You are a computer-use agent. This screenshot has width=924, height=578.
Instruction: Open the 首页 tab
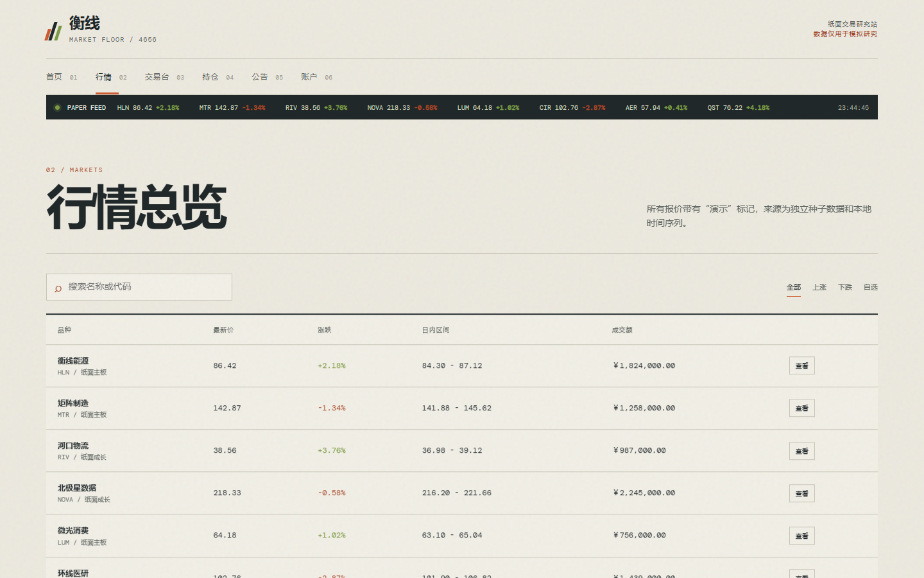point(62,77)
